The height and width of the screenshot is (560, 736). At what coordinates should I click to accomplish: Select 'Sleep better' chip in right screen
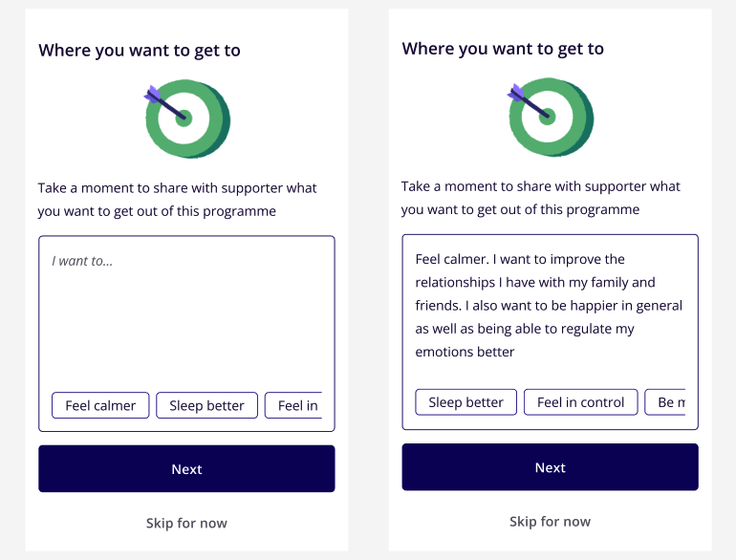pos(466,401)
